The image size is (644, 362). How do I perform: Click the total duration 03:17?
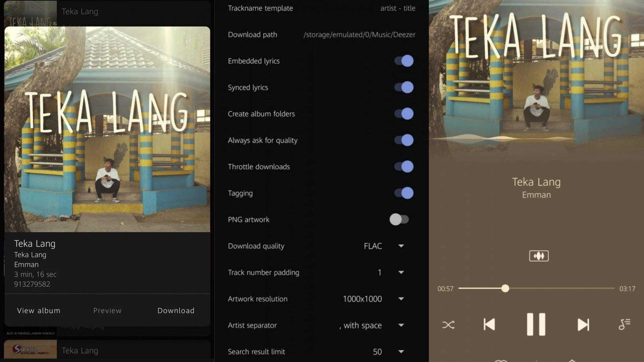click(x=627, y=289)
